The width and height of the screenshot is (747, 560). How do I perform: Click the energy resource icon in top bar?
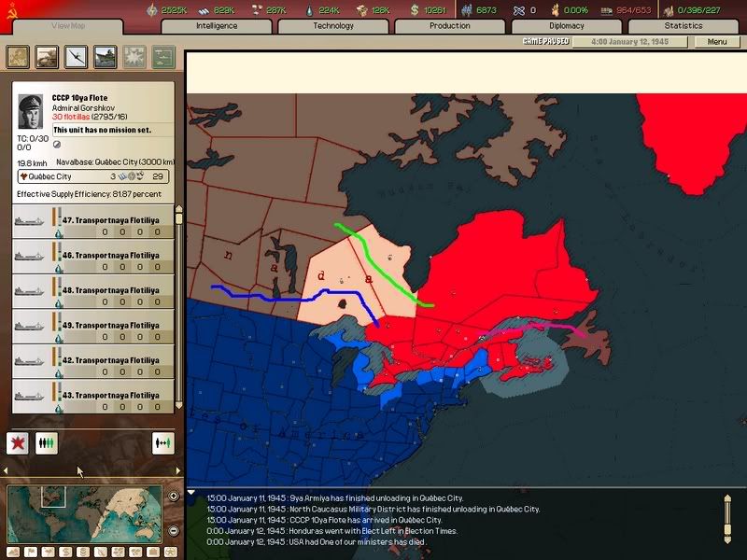point(152,10)
